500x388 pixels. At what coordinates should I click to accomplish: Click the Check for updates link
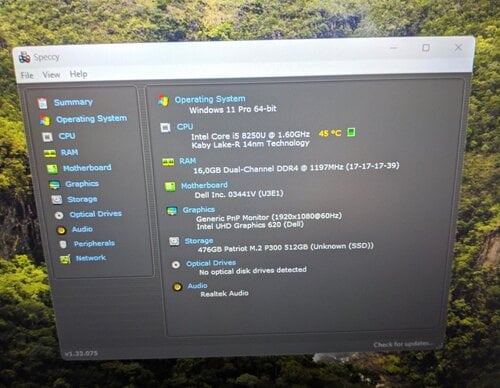[x=403, y=344]
